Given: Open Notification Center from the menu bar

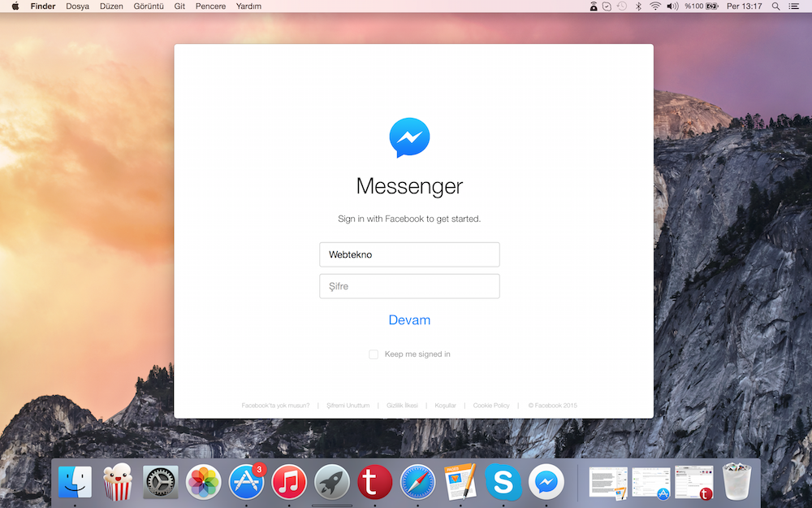Looking at the screenshot, I should point(793,7).
